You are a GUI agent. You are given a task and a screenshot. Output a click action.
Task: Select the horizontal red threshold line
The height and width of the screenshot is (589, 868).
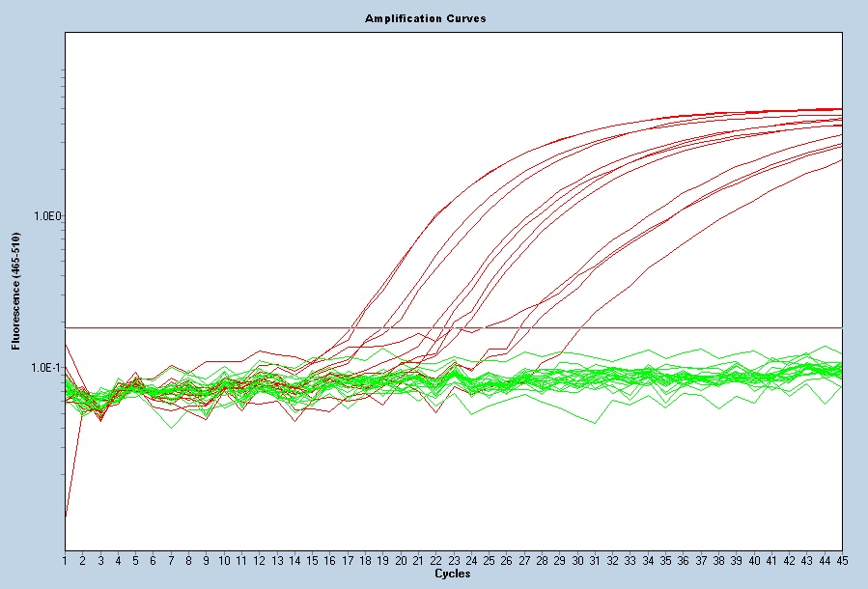tap(676, 328)
